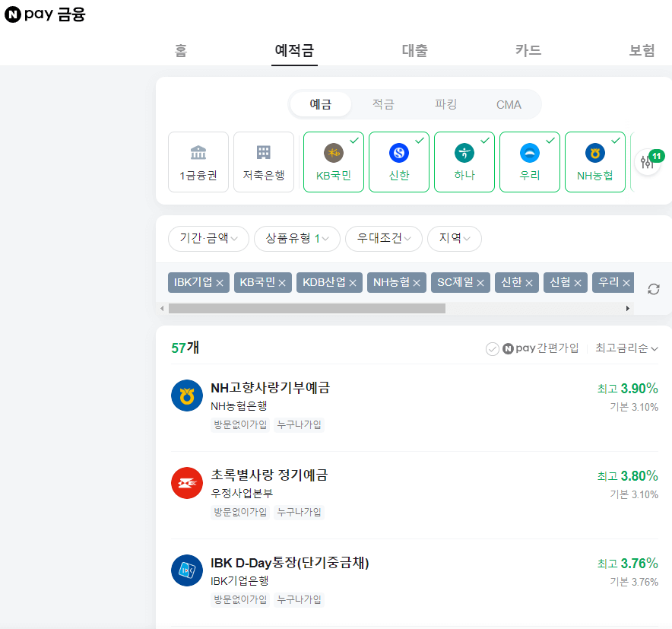Select the KB국민 bank filter icon
The height and width of the screenshot is (629, 672).
[x=333, y=161]
